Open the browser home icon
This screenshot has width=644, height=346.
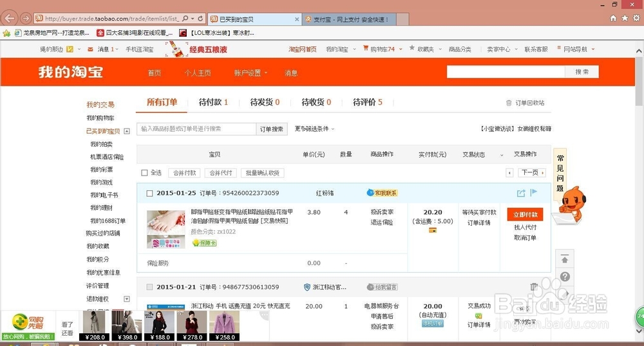(x=613, y=19)
